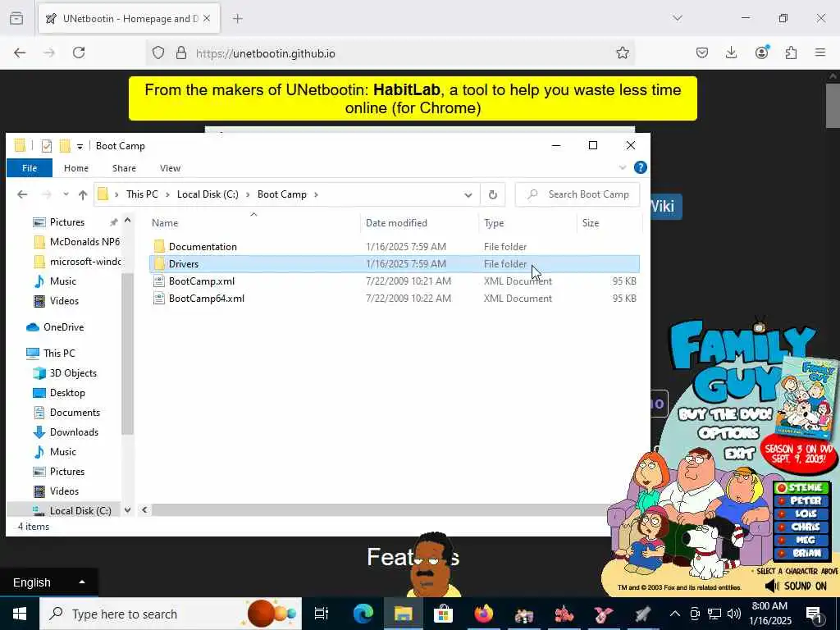Go back in Firefox browser
Screen dimensions: 840x630
point(20,52)
